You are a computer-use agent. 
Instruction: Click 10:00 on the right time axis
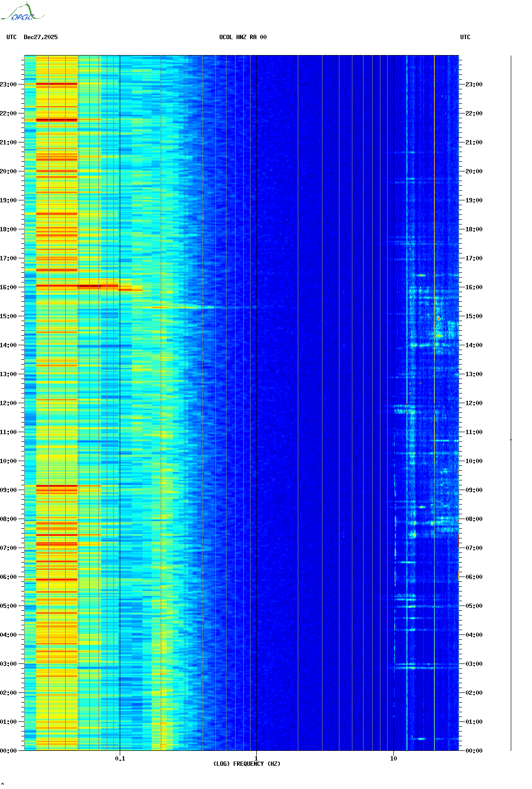[474, 461]
